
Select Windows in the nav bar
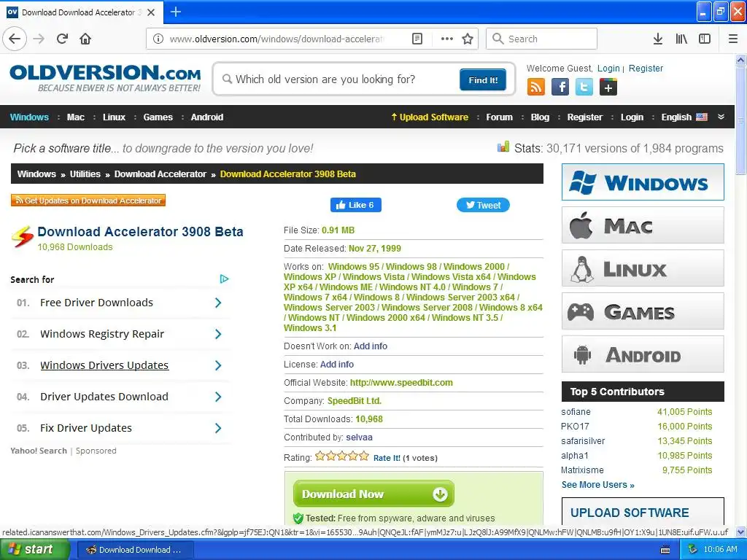[x=29, y=117]
